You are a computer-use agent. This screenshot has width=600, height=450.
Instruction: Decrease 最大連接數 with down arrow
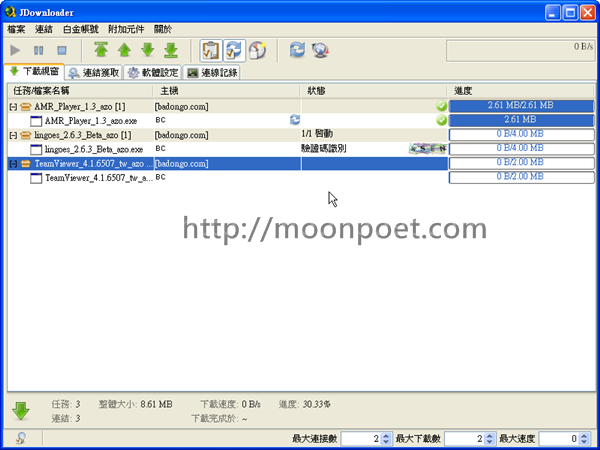pyautogui.click(x=386, y=442)
